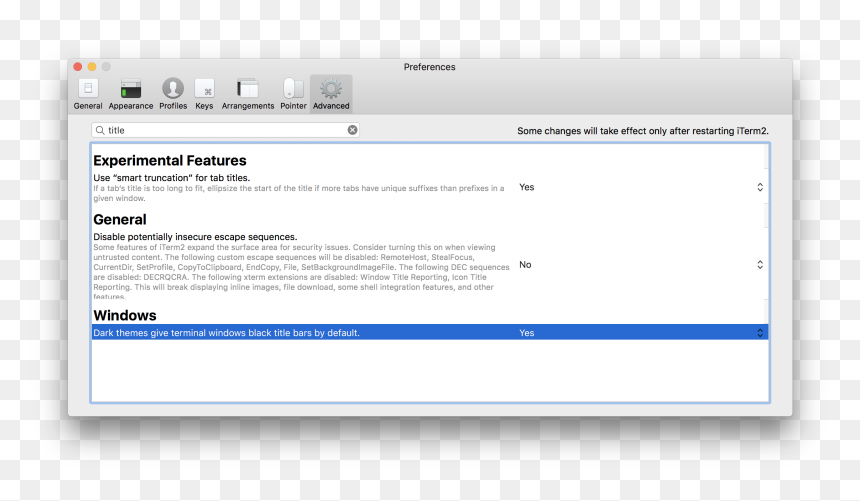
Task: Click the magnifying glass search icon
Action: pos(100,130)
